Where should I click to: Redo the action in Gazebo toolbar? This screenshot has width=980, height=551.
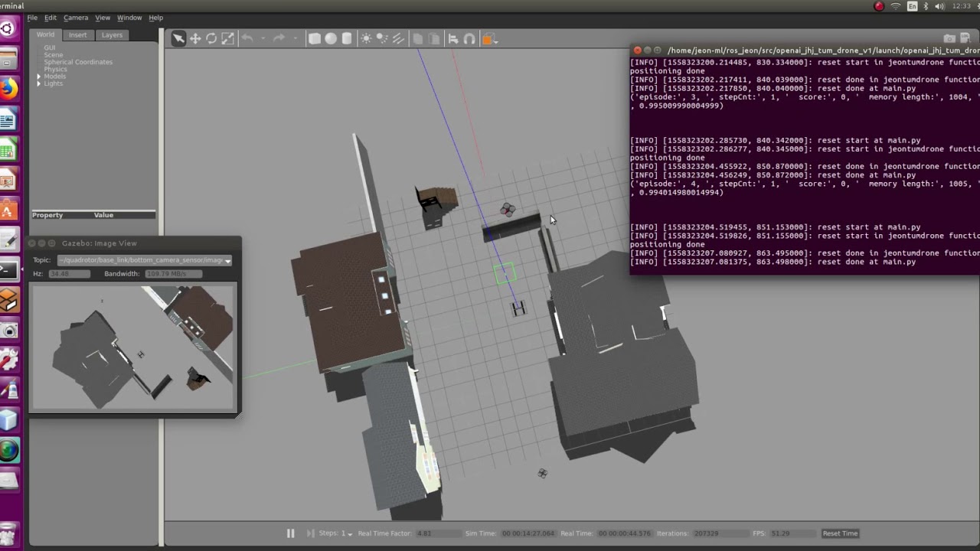[279, 39]
